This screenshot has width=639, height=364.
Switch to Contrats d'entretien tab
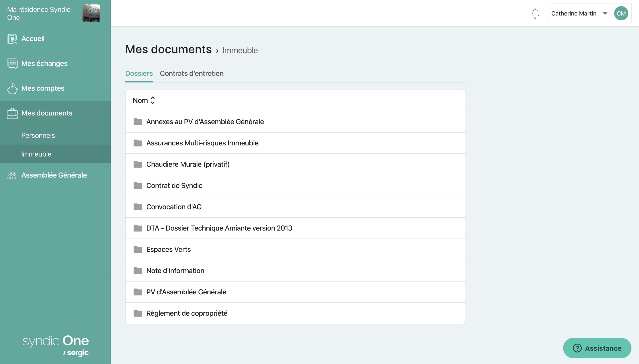click(x=192, y=73)
